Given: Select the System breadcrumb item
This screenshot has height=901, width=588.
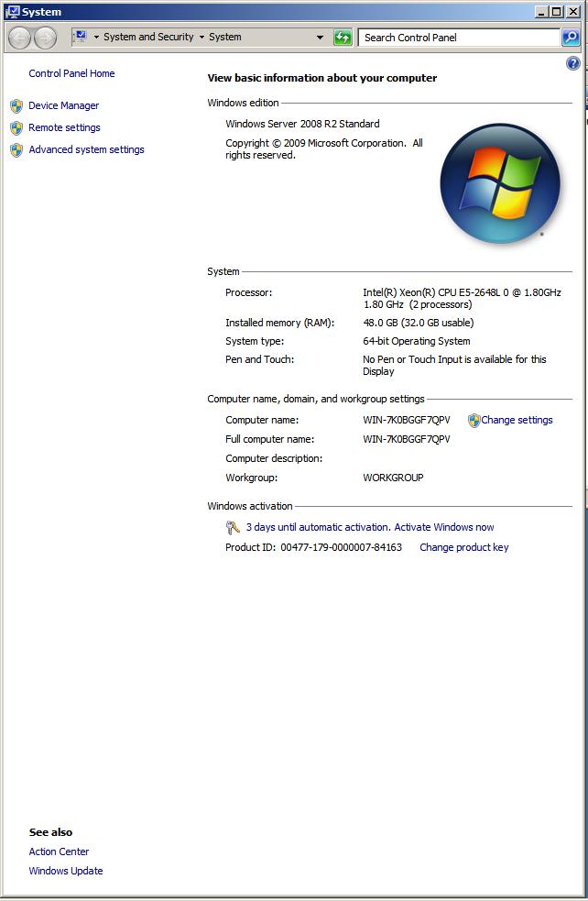Looking at the screenshot, I should click(x=225, y=37).
